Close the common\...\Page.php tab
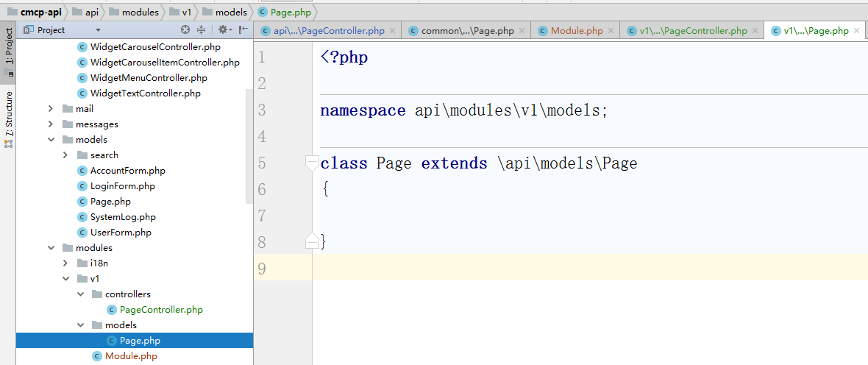This screenshot has width=868, height=365. click(523, 31)
